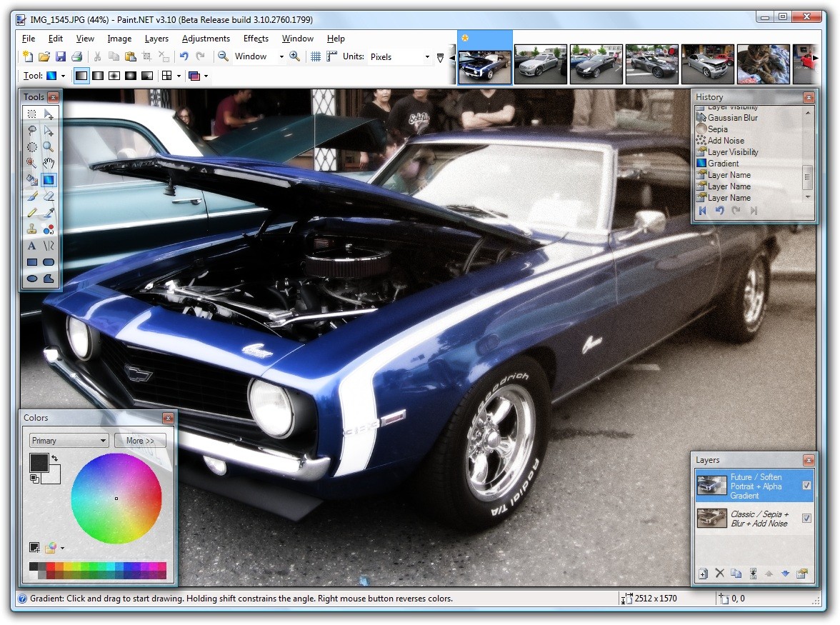840x625 pixels.
Task: Toggle visibility of Future / Soften Portrait layer
Action: [809, 484]
